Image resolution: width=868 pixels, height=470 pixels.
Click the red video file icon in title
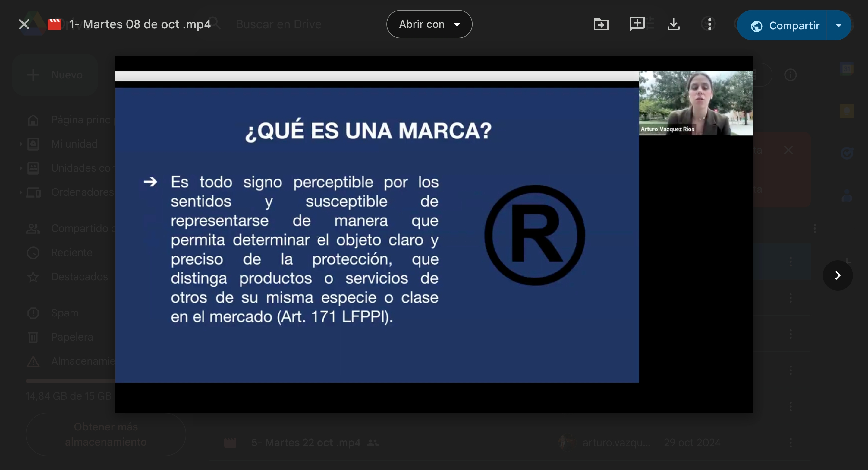click(54, 24)
